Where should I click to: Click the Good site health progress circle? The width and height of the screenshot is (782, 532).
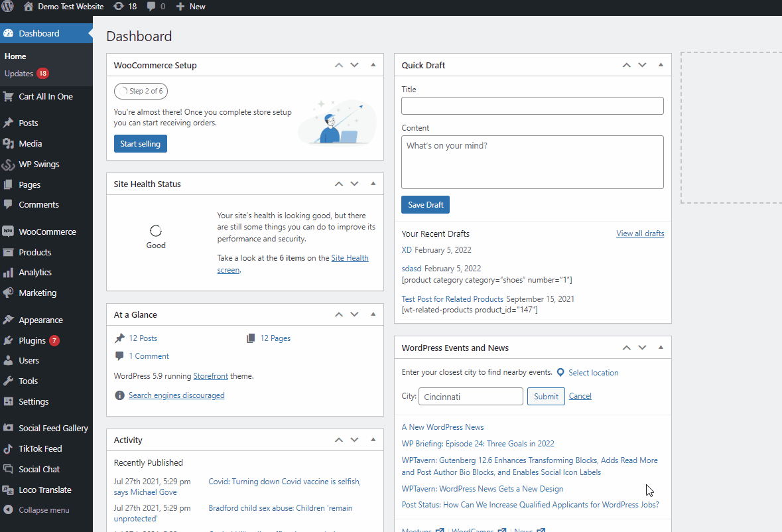[x=156, y=231]
